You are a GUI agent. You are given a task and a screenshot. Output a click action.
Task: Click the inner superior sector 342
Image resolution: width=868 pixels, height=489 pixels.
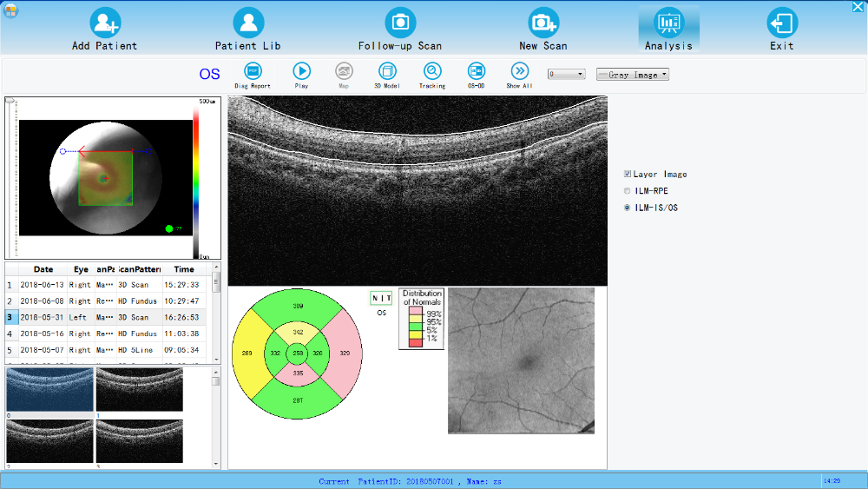tap(298, 333)
